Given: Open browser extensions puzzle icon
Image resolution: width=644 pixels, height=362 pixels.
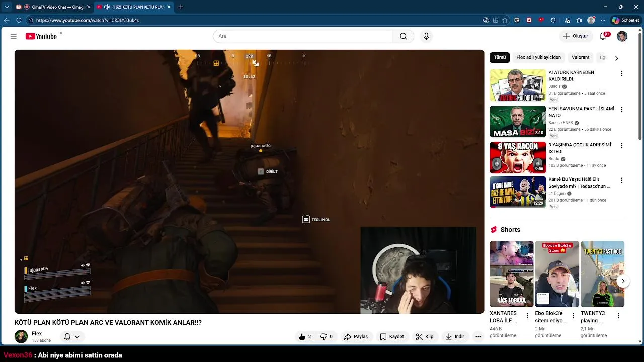Looking at the screenshot, I should point(553,20).
